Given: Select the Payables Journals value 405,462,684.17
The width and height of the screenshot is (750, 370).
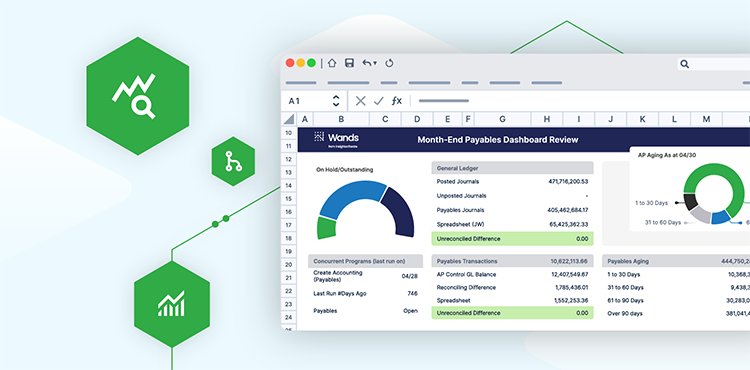Looking at the screenshot, I should [568, 210].
